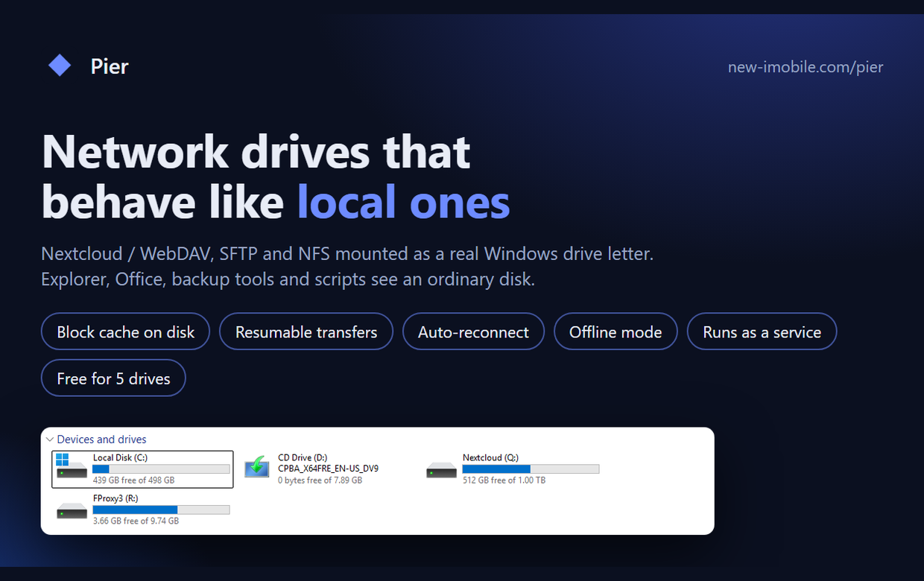
Task: Collapse the Devices and drives section
Action: click(x=50, y=439)
